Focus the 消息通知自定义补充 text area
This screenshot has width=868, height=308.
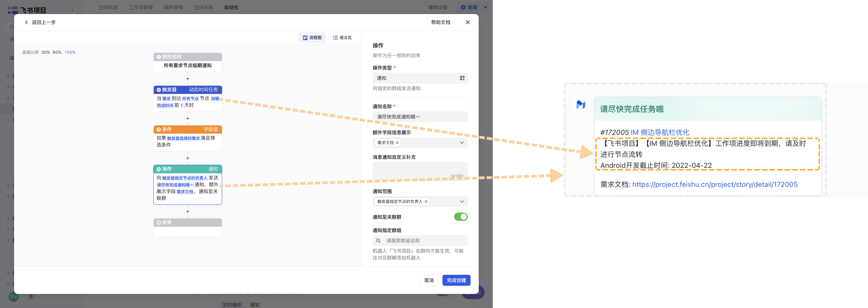[420, 171]
